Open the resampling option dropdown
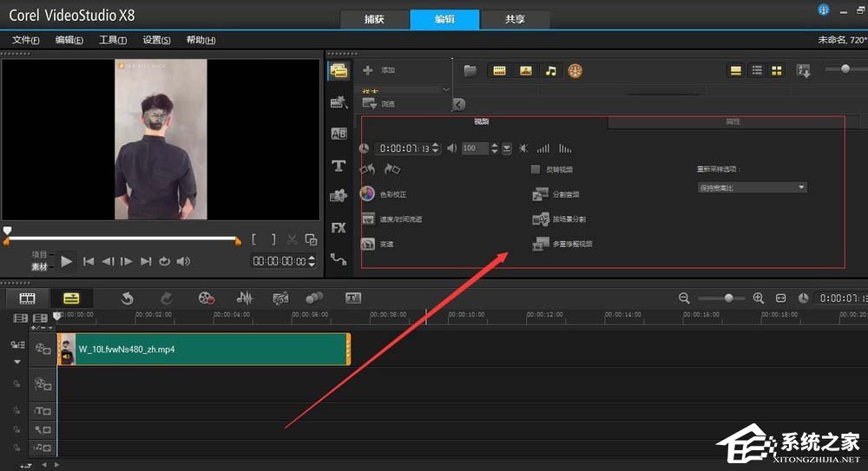 click(x=752, y=187)
